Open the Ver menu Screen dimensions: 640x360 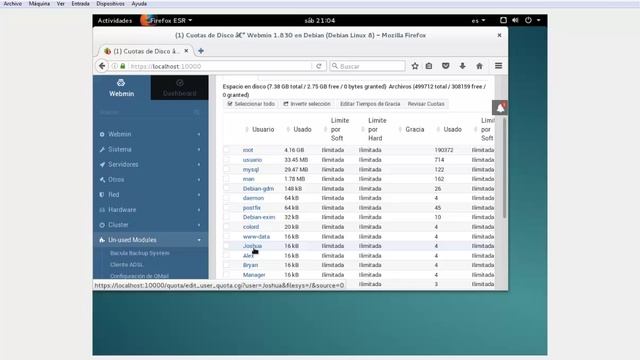pos(60,4)
